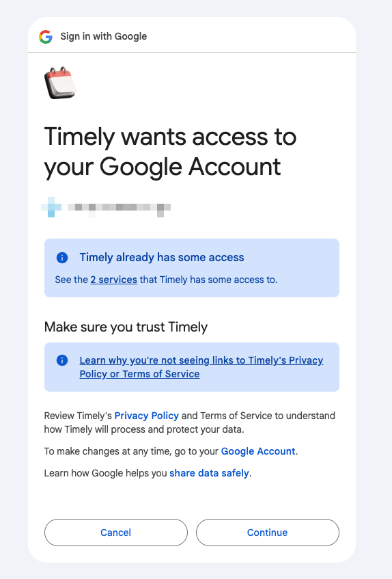The image size is (392, 579).
Task: Click the Timely wants access heading
Action: coord(170,152)
